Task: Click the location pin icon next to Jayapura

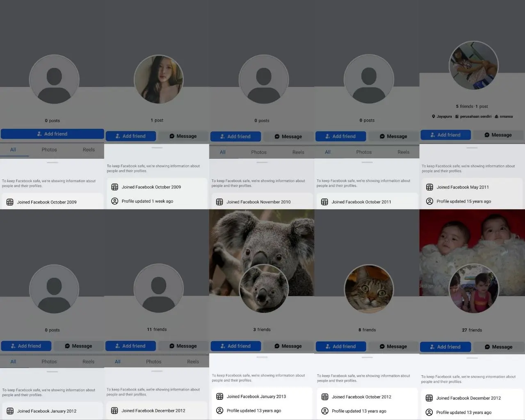Action: click(434, 116)
